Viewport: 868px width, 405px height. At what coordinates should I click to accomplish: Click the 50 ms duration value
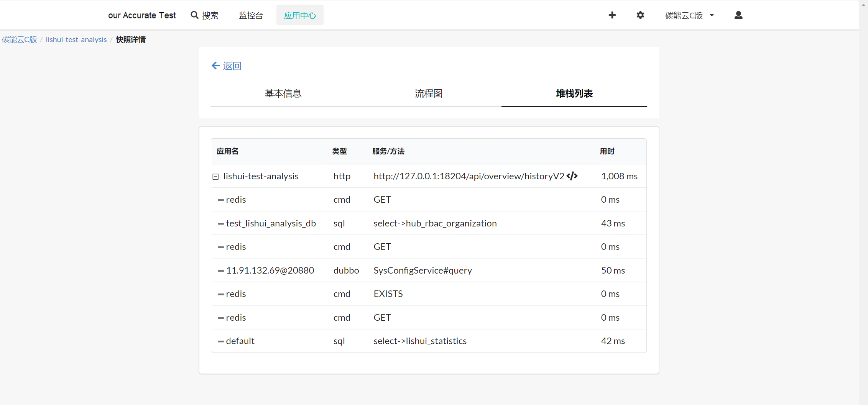pos(613,270)
